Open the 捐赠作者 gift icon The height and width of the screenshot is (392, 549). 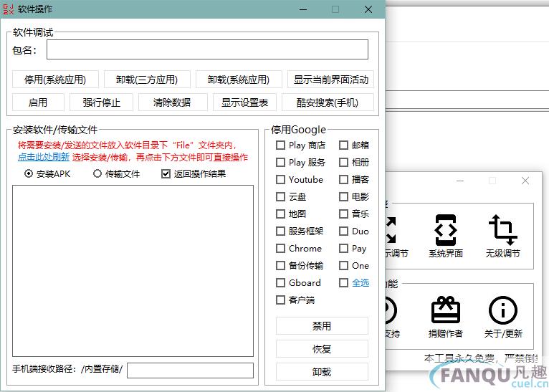pyautogui.click(x=445, y=310)
